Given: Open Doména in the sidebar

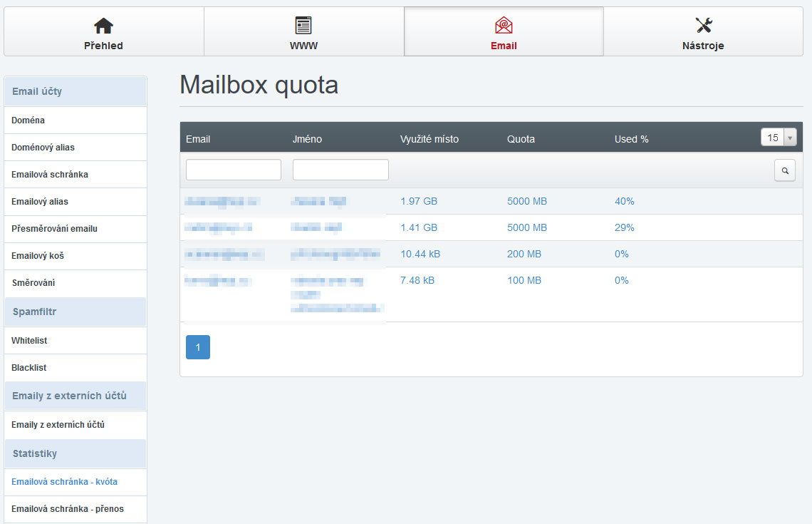Looking at the screenshot, I should 28,120.
